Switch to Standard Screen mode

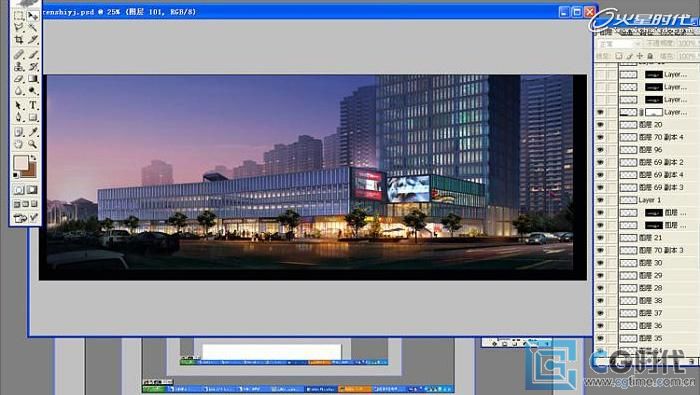(17, 204)
